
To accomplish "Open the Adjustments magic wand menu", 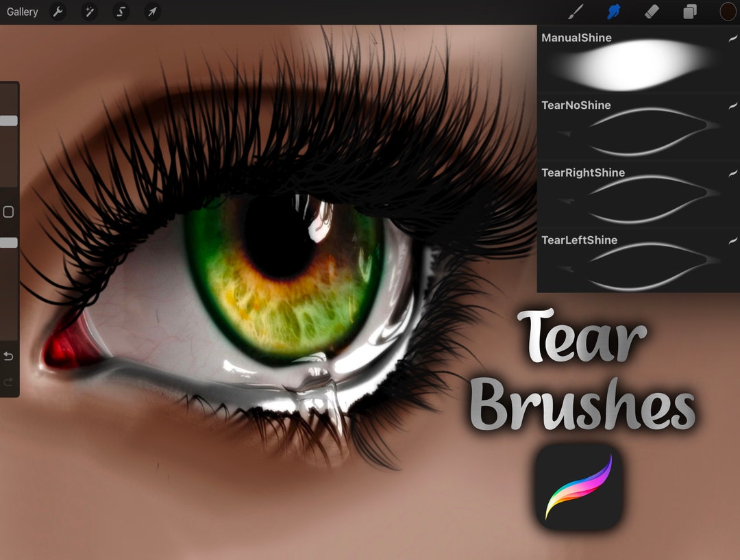I will (x=90, y=12).
